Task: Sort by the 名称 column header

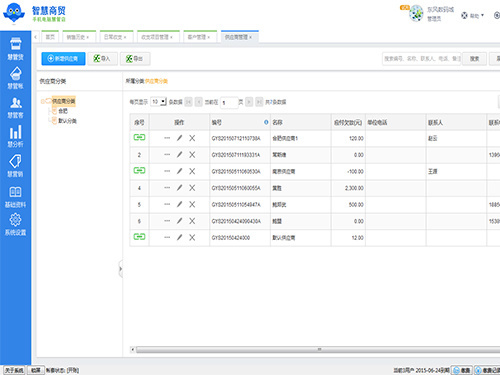Action: click(301, 122)
